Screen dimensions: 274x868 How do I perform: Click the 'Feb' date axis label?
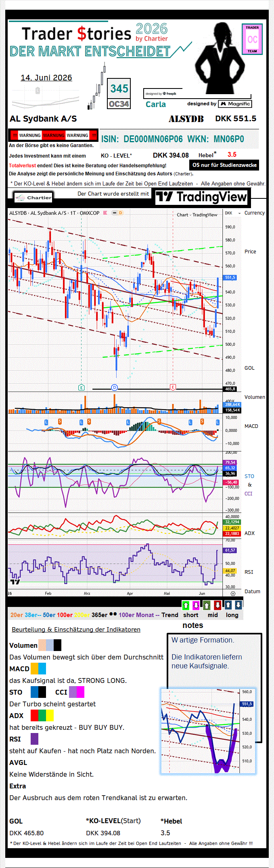point(48,594)
